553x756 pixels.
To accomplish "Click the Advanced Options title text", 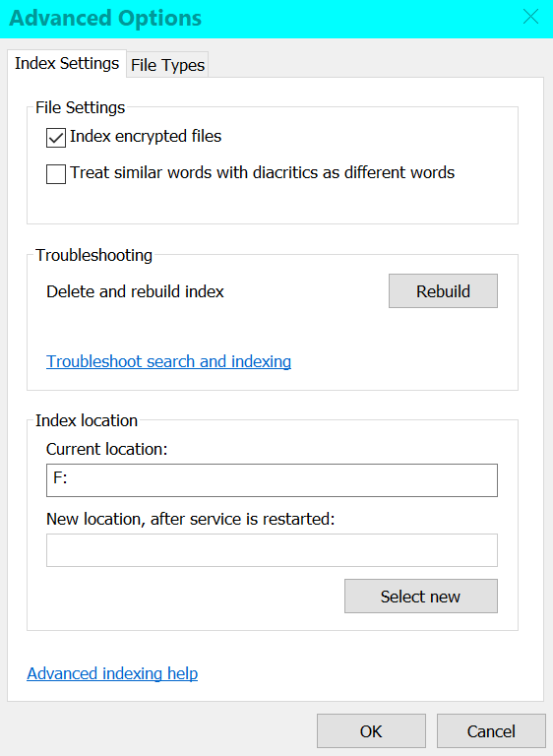I will pyautogui.click(x=105, y=19).
